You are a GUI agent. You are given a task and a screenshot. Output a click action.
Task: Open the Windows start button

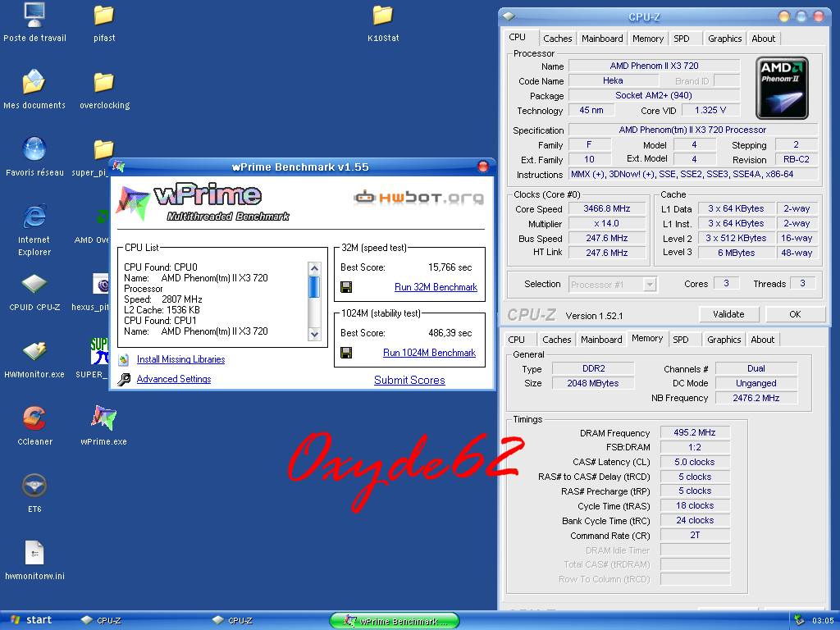pos(32,620)
